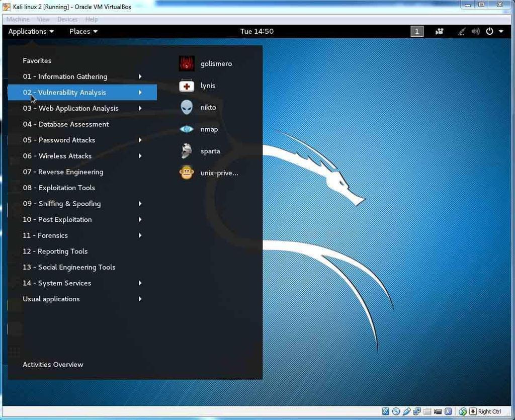Click the volume speaker icon in the top bar
Viewport: 515px width, 420px height.
point(475,31)
